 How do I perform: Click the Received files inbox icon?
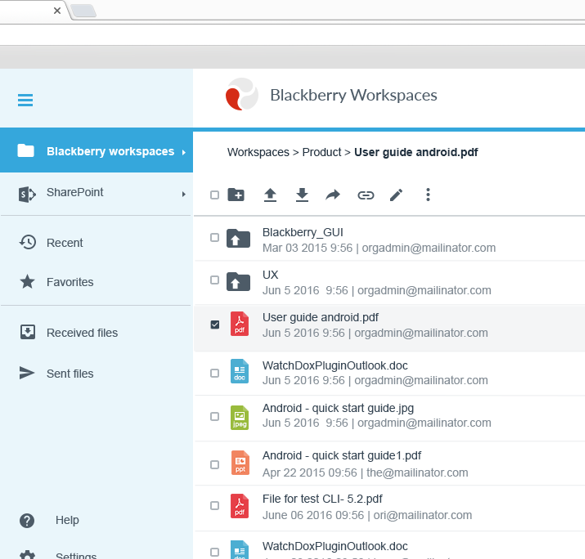(28, 332)
